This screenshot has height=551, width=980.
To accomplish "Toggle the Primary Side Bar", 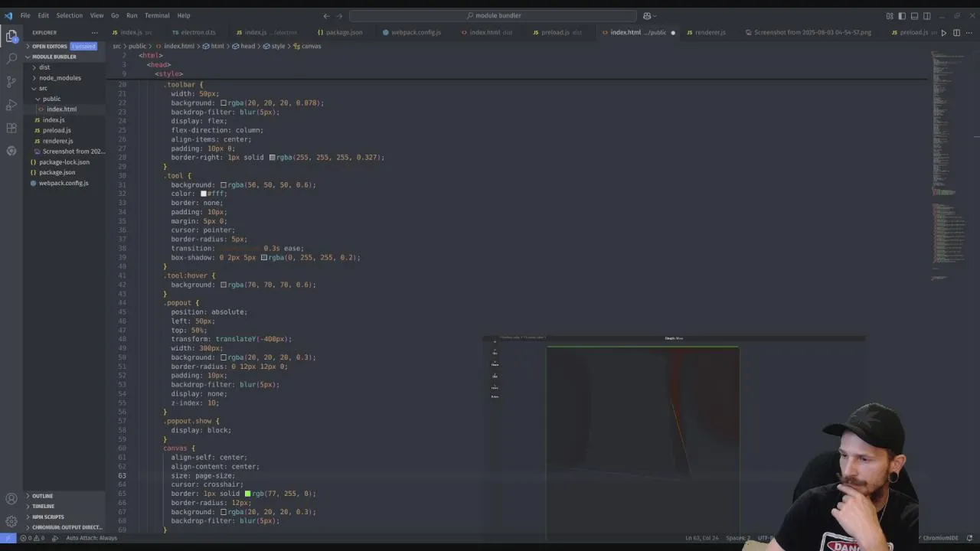I will click(x=902, y=15).
